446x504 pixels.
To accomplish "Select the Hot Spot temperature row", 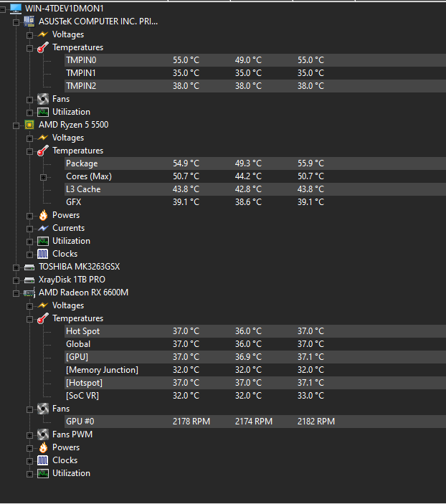I will pos(255,331).
